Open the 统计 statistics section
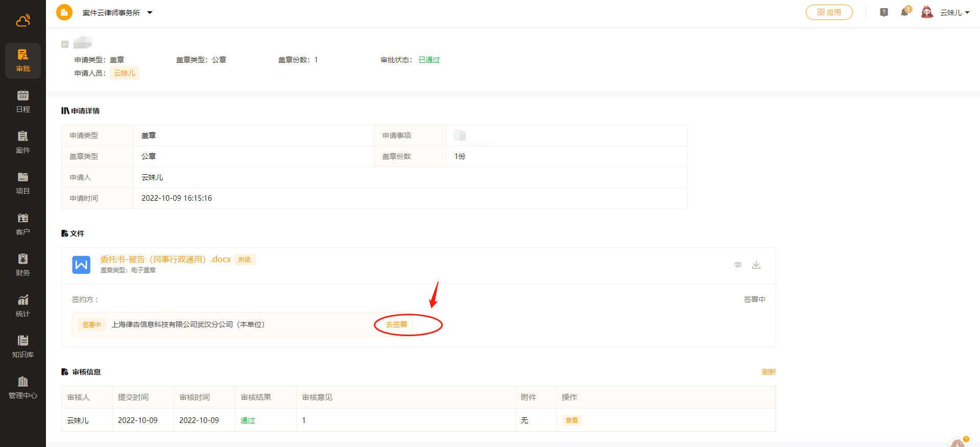The image size is (980, 447). 23,306
